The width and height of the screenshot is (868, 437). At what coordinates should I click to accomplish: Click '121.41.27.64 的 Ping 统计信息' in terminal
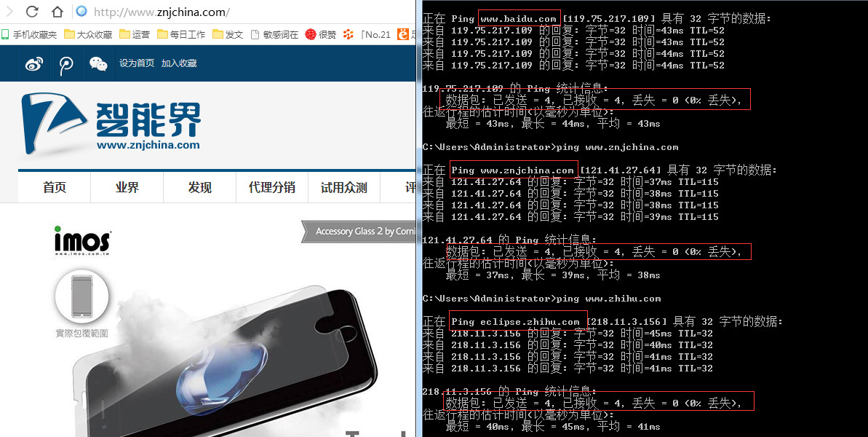[509, 240]
